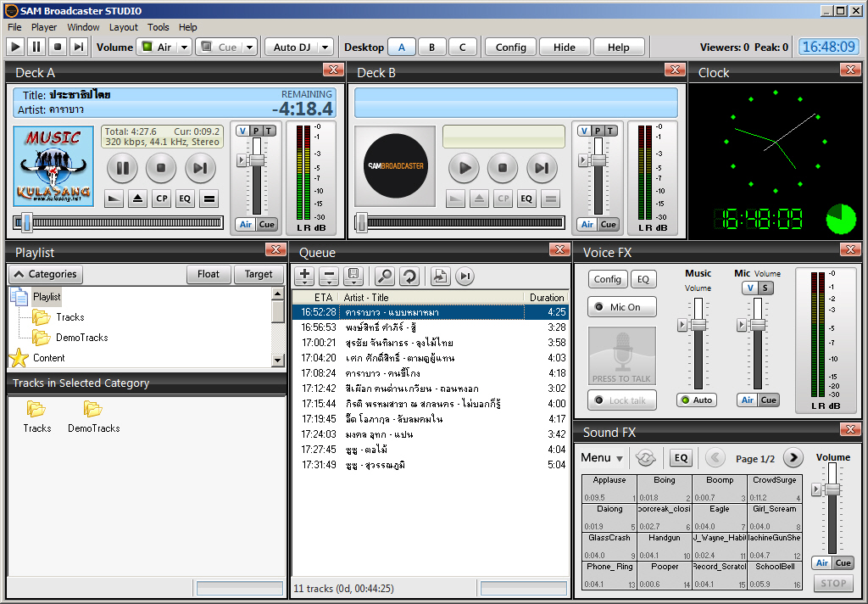Eject the track from Deck A
868x604 pixels.
pyautogui.click(x=137, y=199)
